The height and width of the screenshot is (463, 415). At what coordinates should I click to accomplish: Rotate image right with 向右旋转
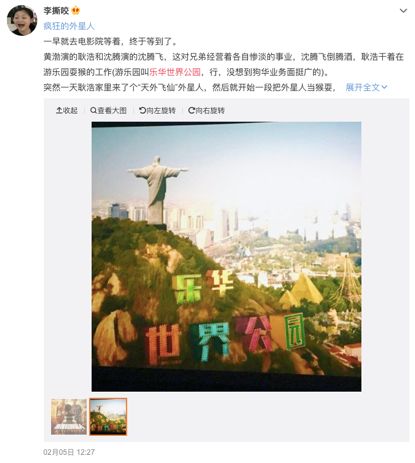206,110
